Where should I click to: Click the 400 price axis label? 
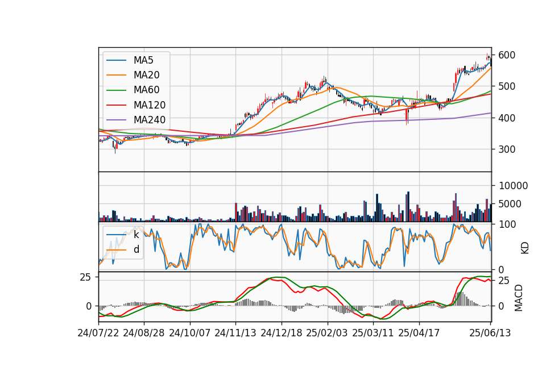coord(507,118)
